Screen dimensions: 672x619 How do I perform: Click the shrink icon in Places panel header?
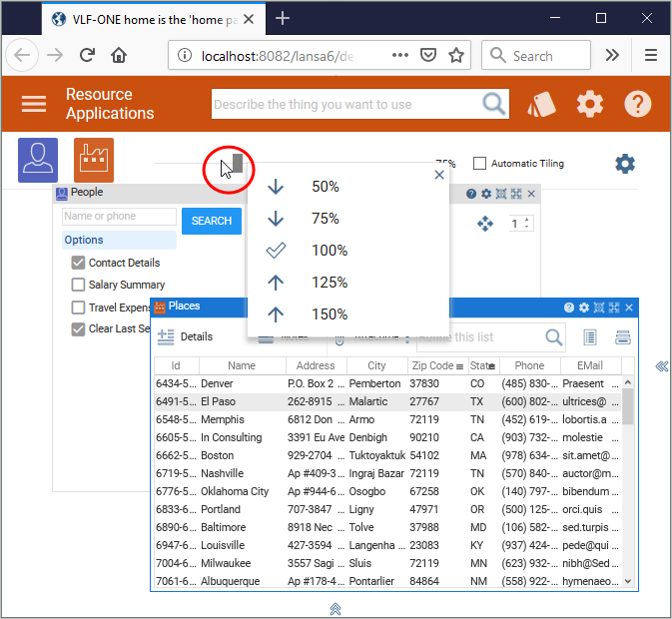click(599, 308)
